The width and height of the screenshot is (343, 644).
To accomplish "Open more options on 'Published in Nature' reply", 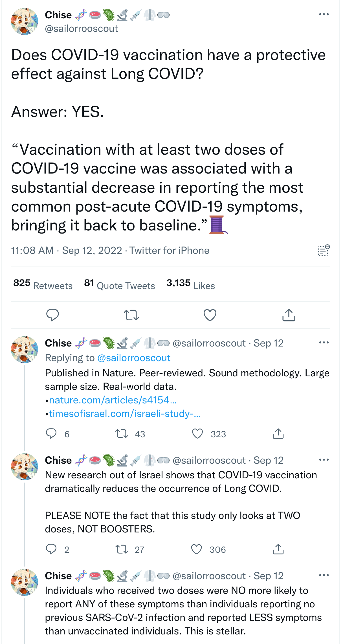I will (324, 343).
